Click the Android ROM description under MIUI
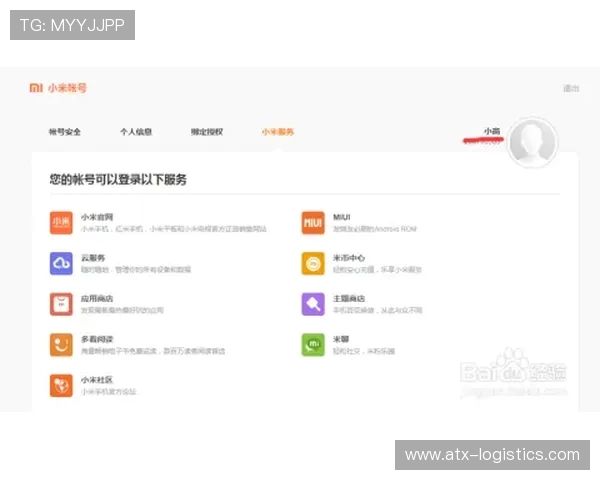 [x=375, y=229]
